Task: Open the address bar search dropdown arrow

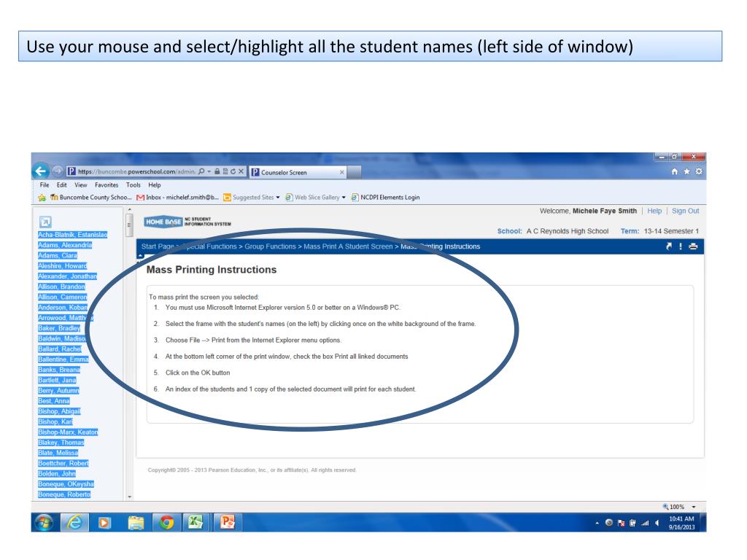Action: pos(209,171)
